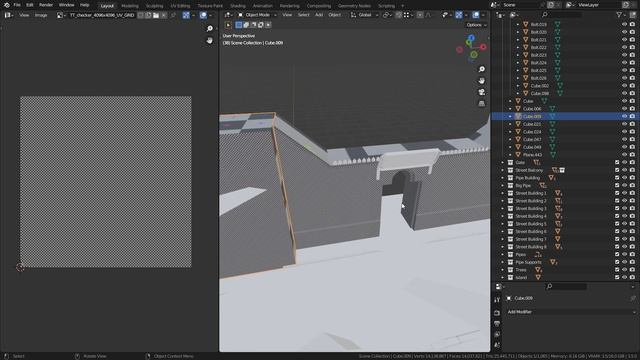This screenshot has width=640, height=360.
Task: Uncheck the Island collection checkbox
Action: coord(617,278)
